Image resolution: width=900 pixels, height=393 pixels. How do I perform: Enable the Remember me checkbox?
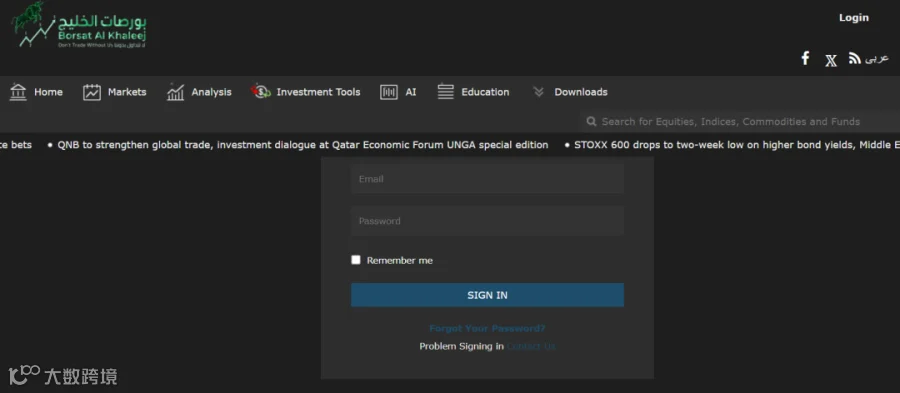(356, 260)
